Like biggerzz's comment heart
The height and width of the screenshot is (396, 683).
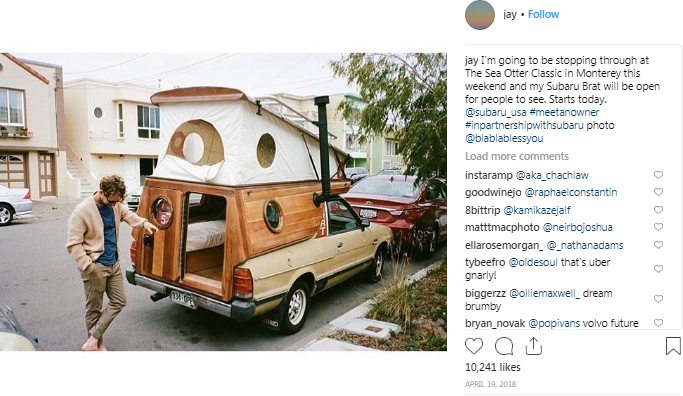[x=658, y=299]
